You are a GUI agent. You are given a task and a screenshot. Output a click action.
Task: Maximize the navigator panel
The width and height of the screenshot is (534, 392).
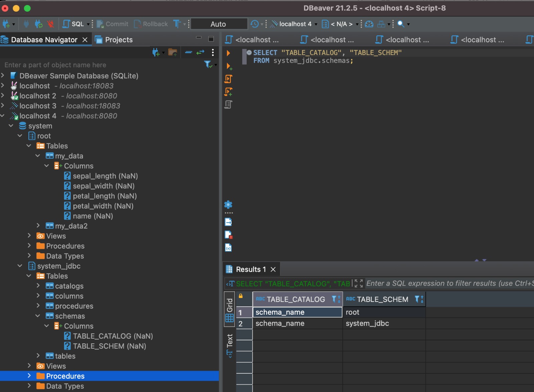[x=211, y=39]
